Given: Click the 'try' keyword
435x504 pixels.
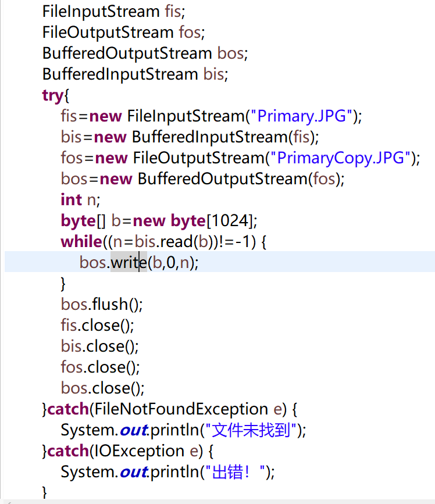Looking at the screenshot, I should point(53,95).
